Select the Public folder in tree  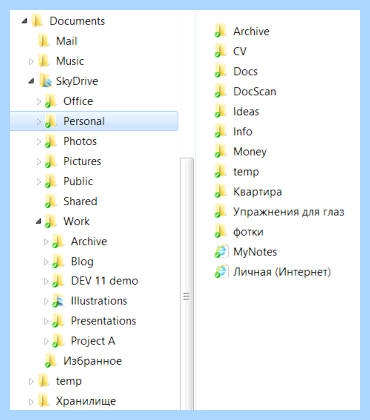(x=78, y=181)
